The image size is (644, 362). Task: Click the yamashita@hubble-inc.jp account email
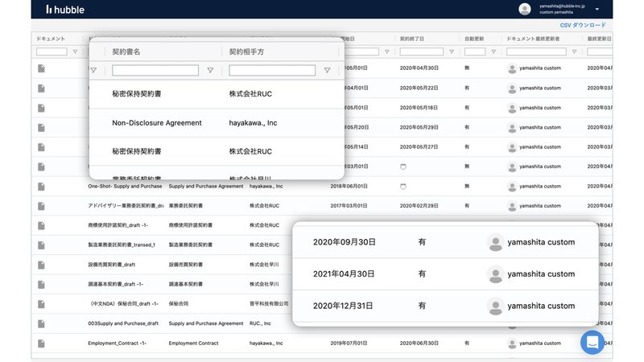(x=562, y=6)
